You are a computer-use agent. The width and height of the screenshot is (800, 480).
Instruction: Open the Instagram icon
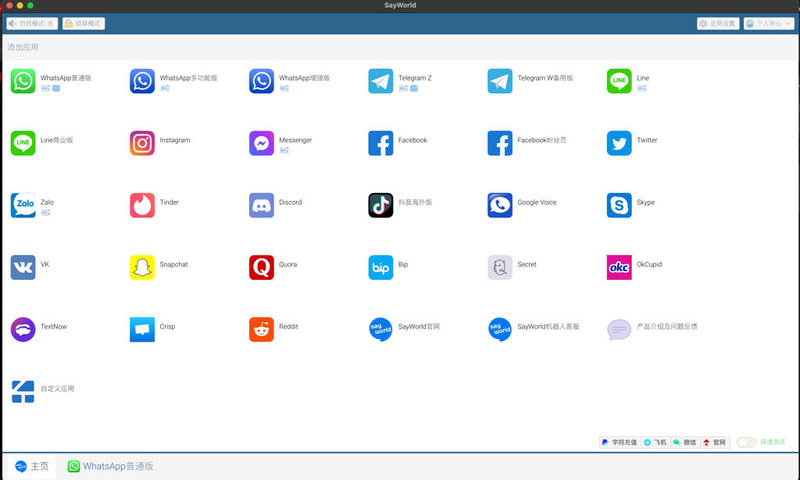tap(142, 143)
